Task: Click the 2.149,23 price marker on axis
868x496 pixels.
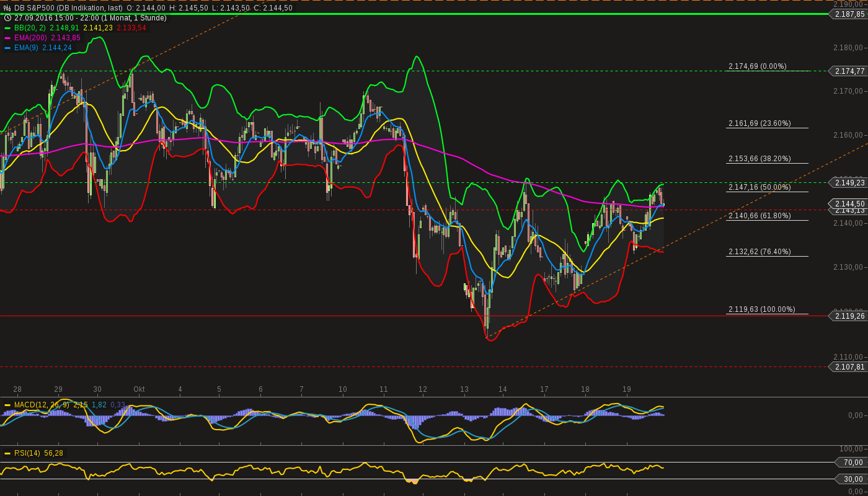Action: 848,182
